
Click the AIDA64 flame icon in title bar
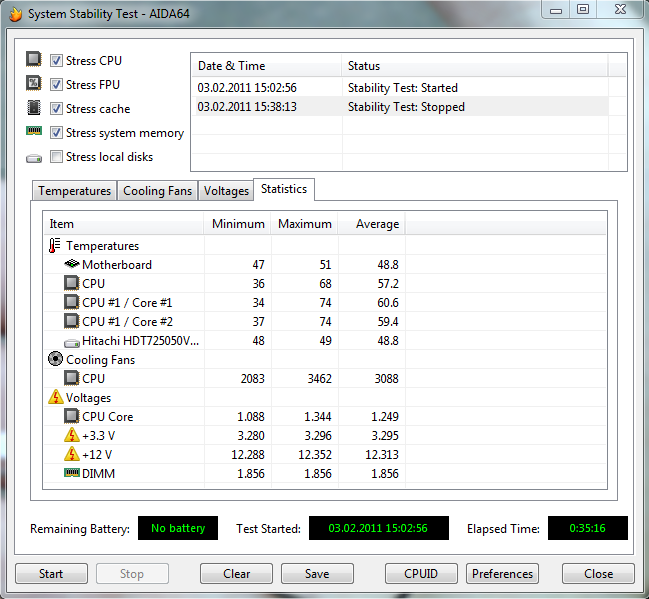pos(15,14)
